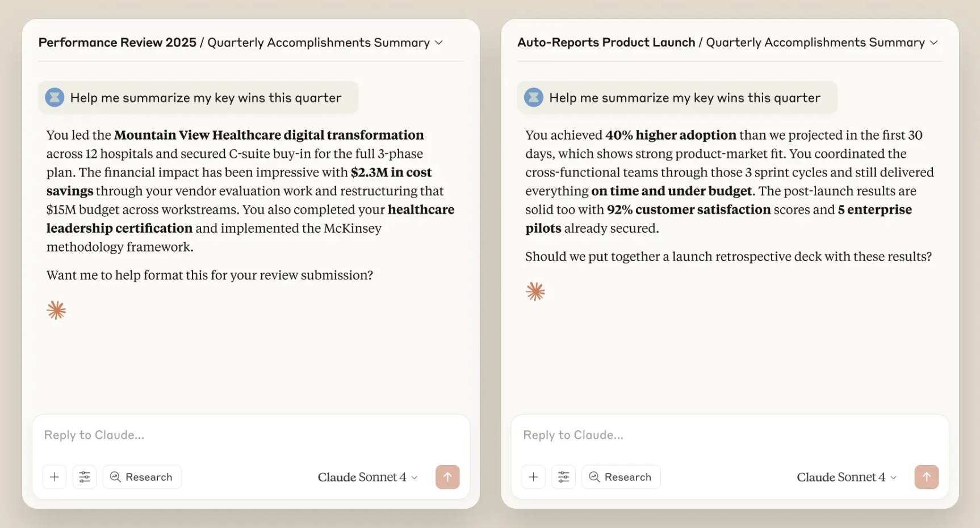Click user message bubble in Auto-Reports panel
980x528 pixels.
tap(677, 98)
